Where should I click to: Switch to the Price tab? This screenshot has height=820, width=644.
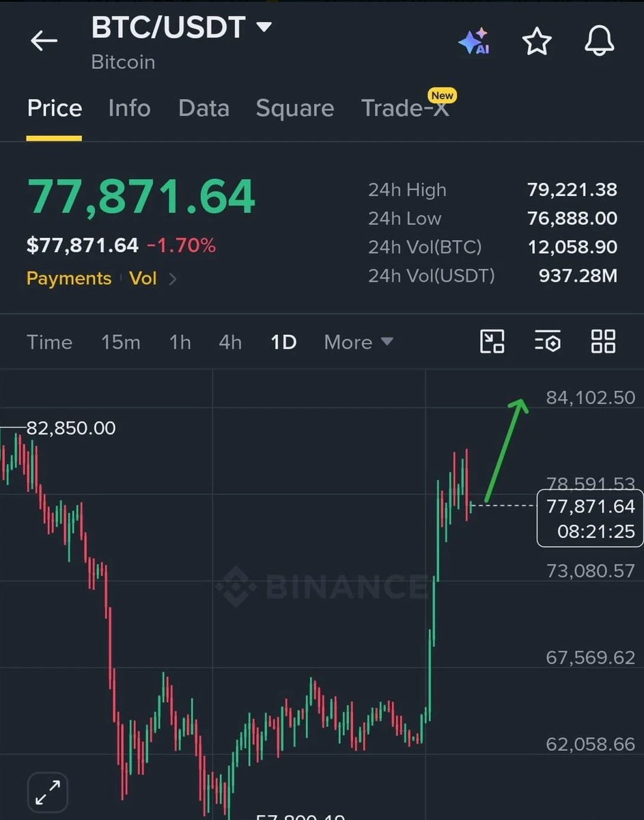55,108
